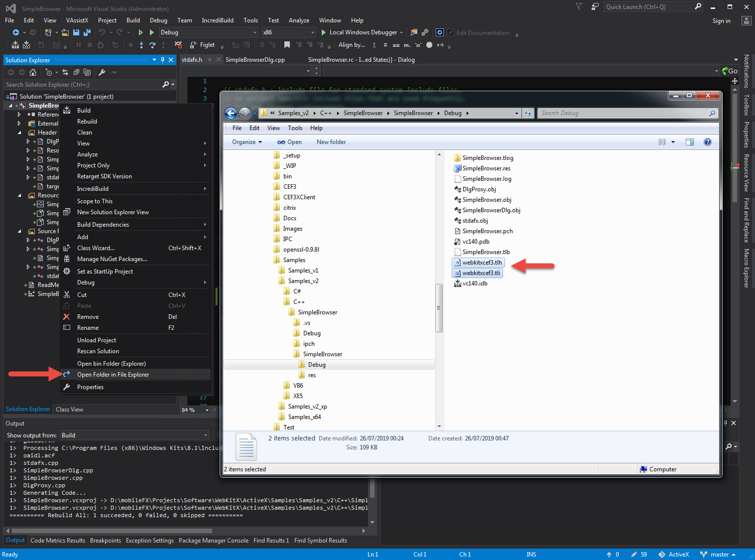Click the Open File folder icon

65,32
